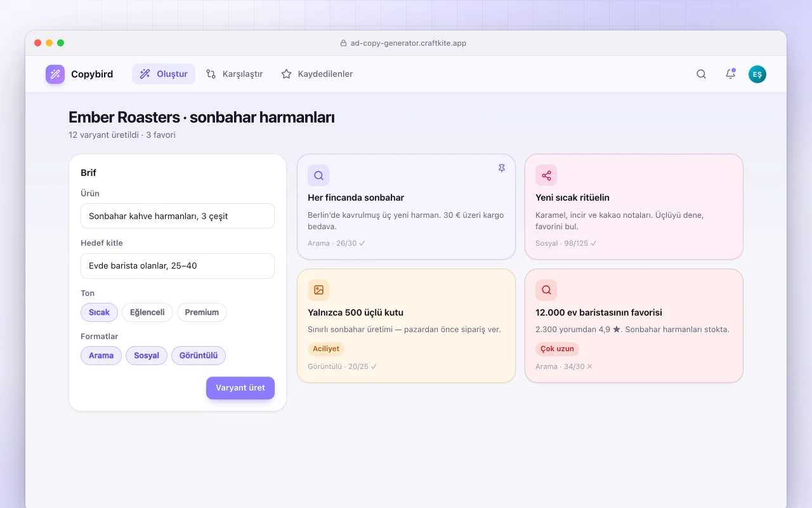The height and width of the screenshot is (508, 812).
Task: Click the Arama · 34/30 character count
Action: [x=564, y=366]
